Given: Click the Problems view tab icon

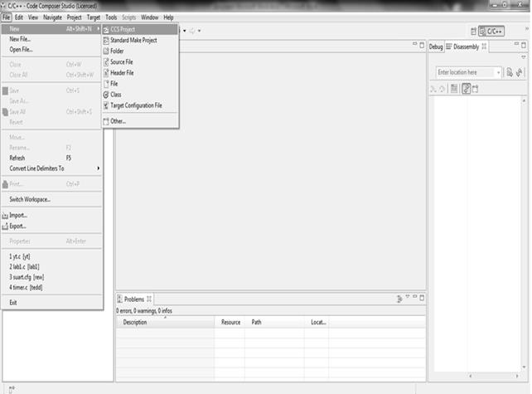Looking at the screenshot, I should point(120,299).
